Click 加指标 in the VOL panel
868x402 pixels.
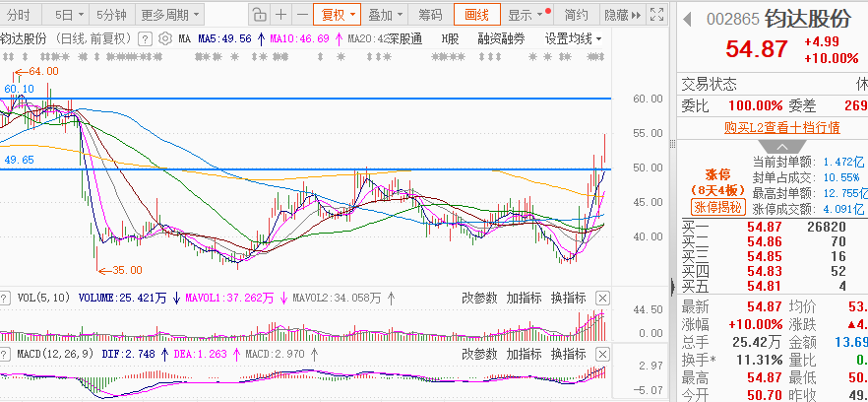coord(524,299)
